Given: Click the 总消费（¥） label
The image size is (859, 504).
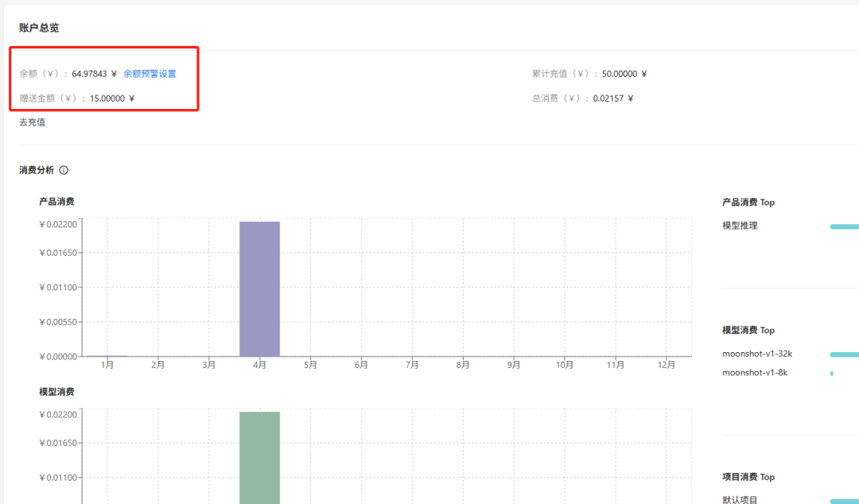Looking at the screenshot, I should pyautogui.click(x=561, y=99).
